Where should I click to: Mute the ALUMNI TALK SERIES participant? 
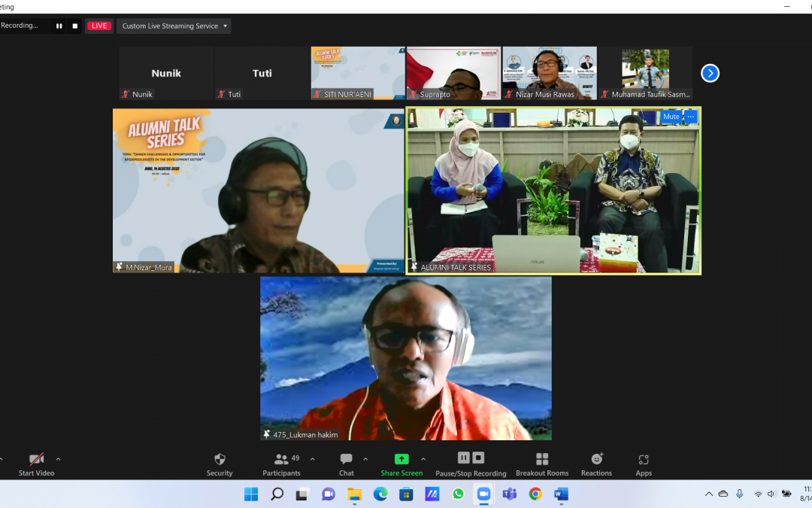(x=670, y=117)
